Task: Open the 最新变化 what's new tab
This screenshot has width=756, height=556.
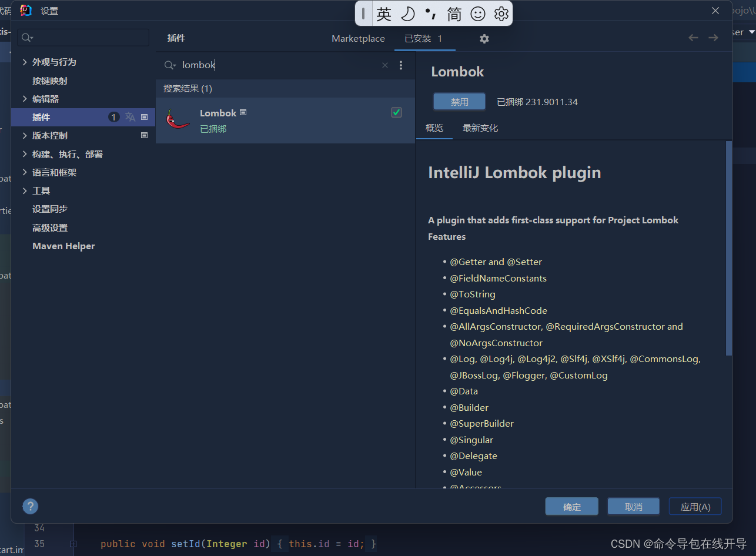Action: [x=480, y=128]
